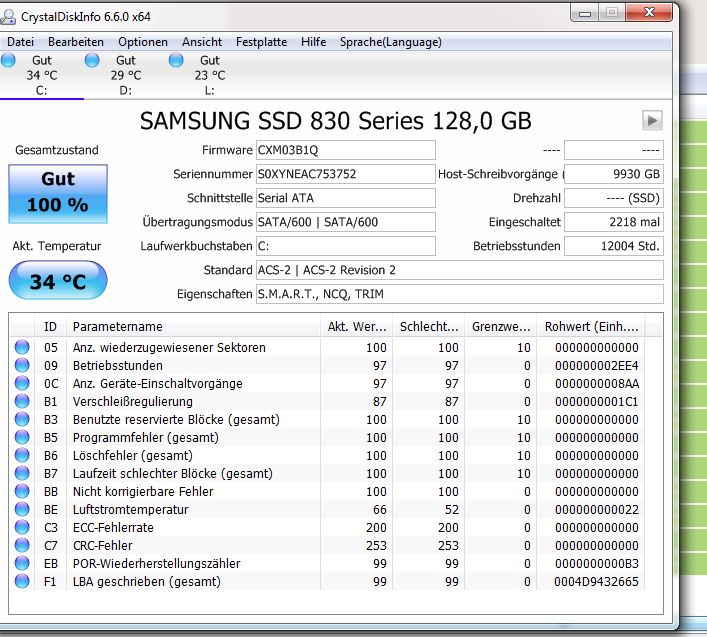Click the Firmware field CXM03B1Q
The width and height of the screenshot is (707, 637).
[x=345, y=150]
